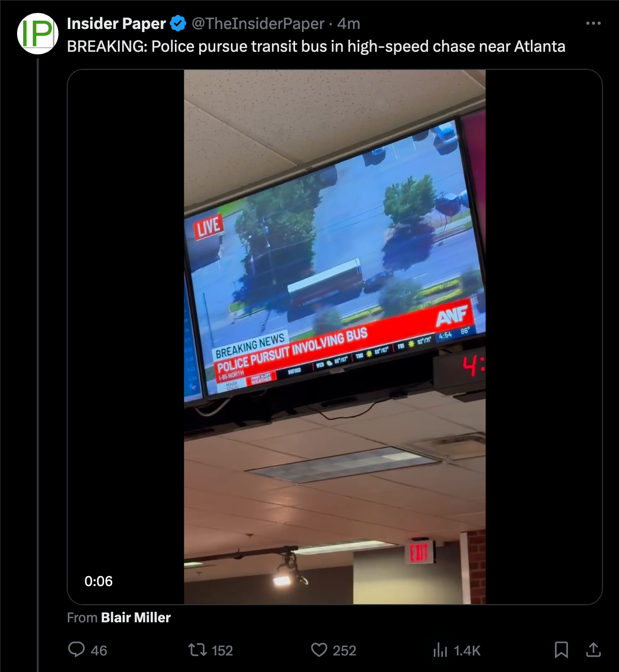Open the view analytics bar chart icon
The width and height of the screenshot is (619, 672).
click(x=440, y=650)
